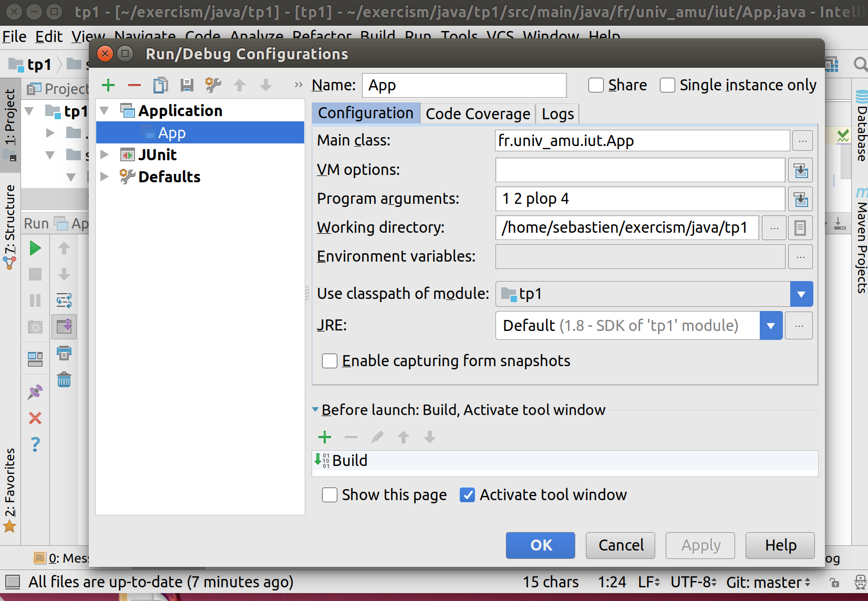Collapse the Application tree node
This screenshot has height=601, width=868.
[105, 111]
